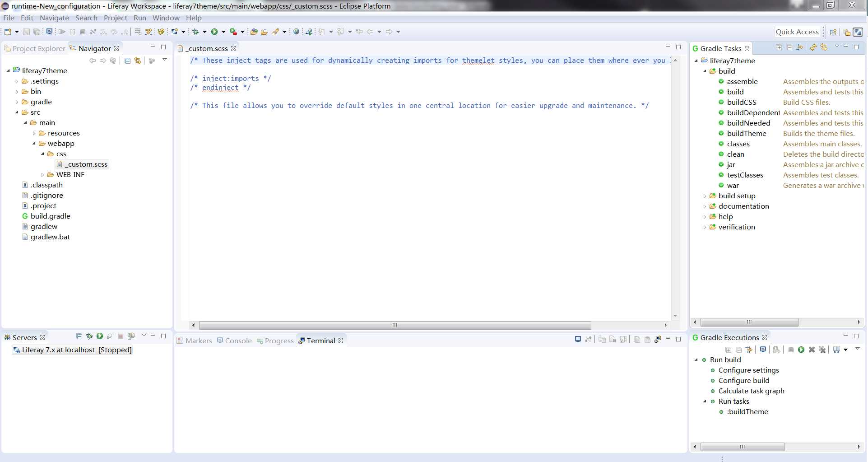Open the Project menu

click(116, 18)
